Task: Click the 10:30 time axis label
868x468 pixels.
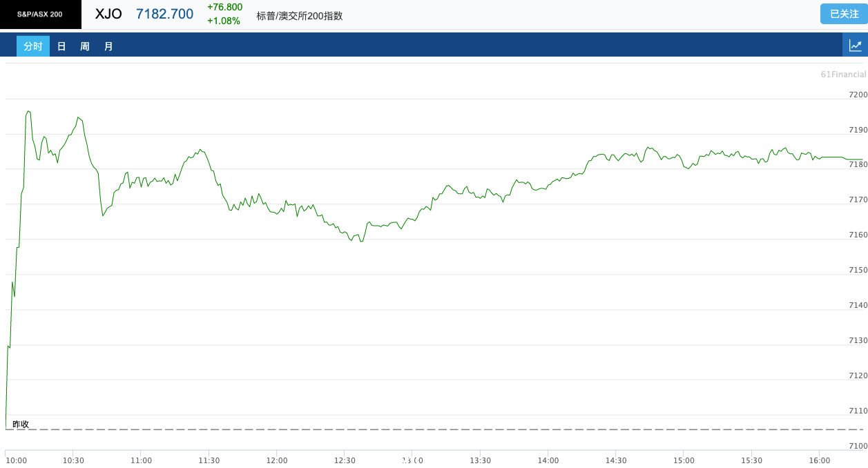Action: (x=73, y=460)
